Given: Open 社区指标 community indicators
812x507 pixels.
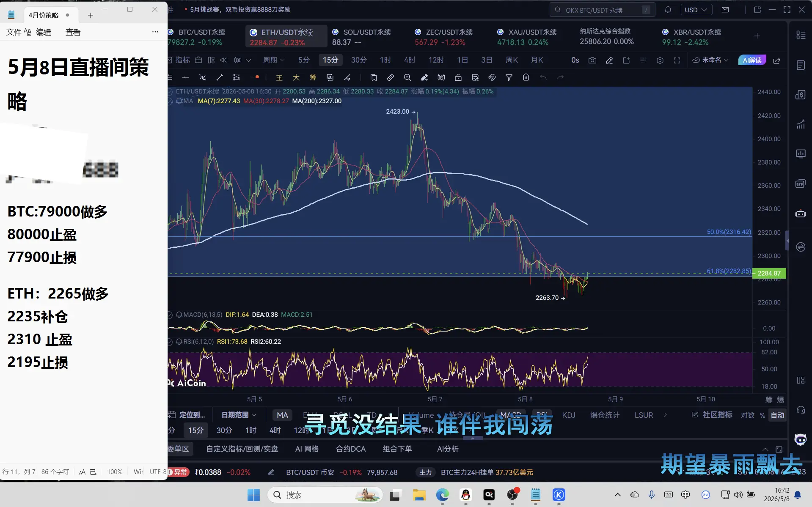Looking at the screenshot, I should point(712,415).
